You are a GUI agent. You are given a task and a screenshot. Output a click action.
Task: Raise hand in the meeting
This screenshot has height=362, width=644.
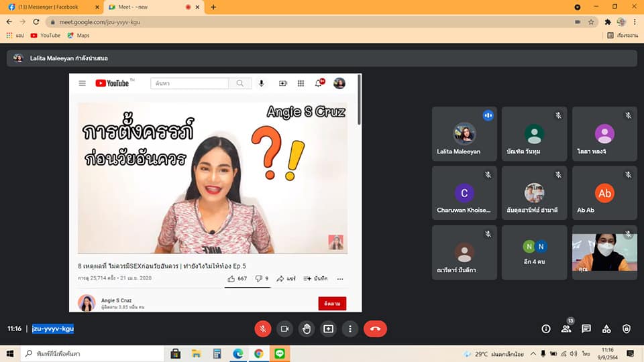(x=307, y=328)
